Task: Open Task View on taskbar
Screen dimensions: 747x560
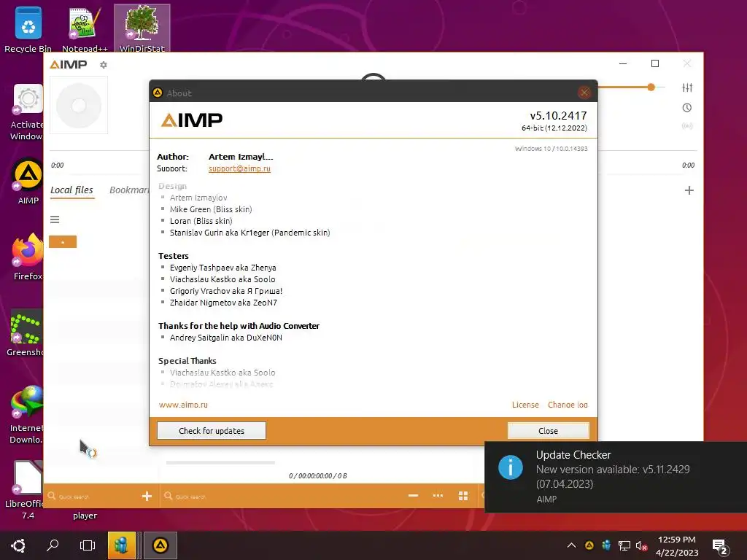Action: [88, 545]
